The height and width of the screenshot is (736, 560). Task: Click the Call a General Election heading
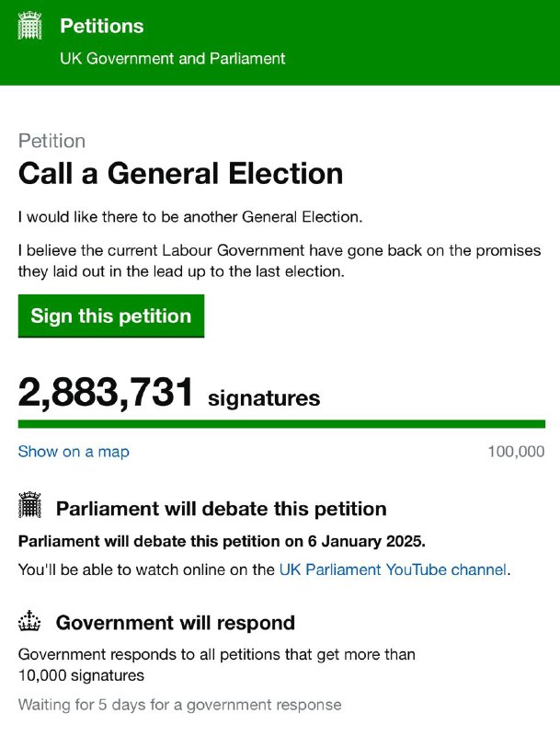point(180,174)
